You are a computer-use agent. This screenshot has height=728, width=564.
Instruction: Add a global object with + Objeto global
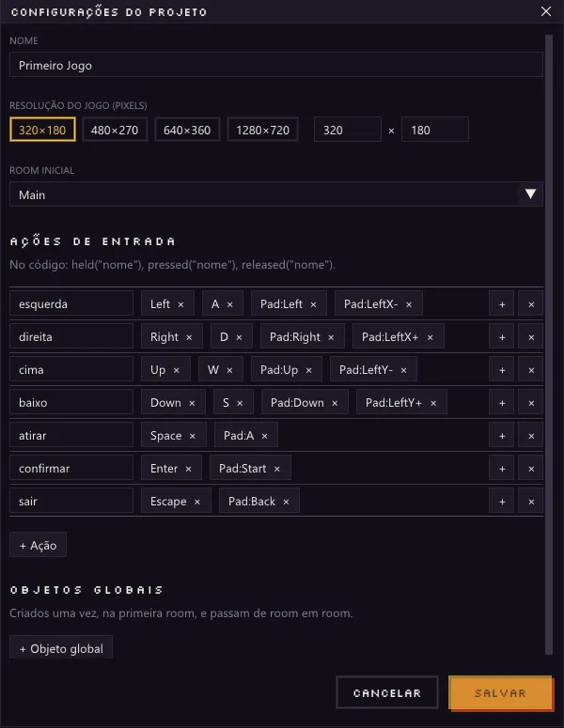61,648
